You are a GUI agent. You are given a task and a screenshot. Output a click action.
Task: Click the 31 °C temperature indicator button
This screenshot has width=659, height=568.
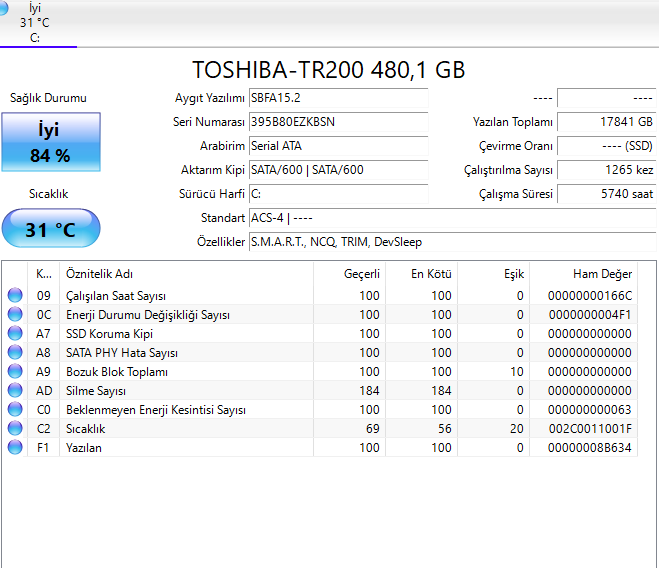(x=51, y=228)
